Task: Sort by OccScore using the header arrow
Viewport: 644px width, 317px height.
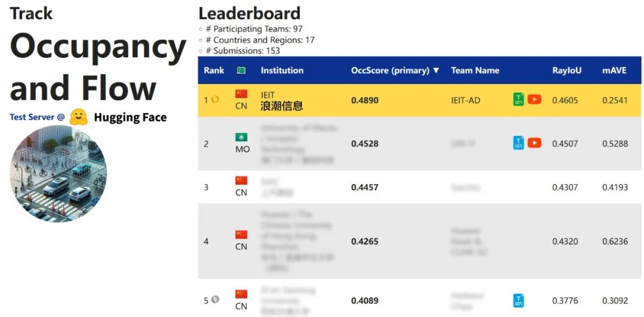Action: tap(436, 70)
